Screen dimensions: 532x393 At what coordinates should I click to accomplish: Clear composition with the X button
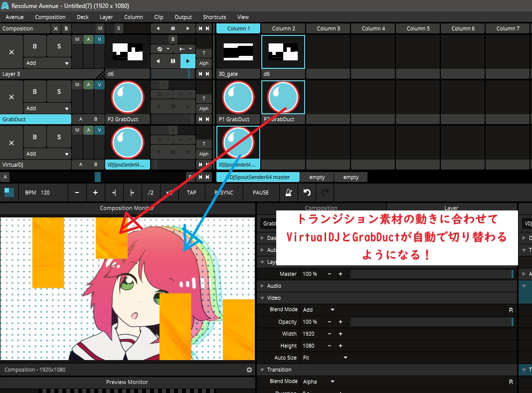click(56, 28)
